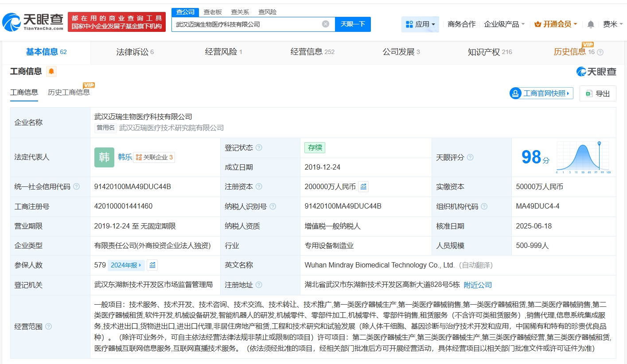Click help icon beside 经营范围
Screen dimensions: 627x364
(48, 326)
